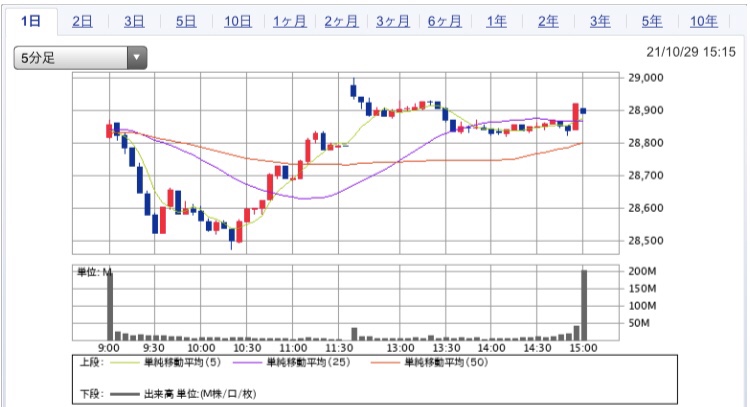750x407 pixels.
Task: Click the 28,600 price axis label
Action: click(x=646, y=208)
